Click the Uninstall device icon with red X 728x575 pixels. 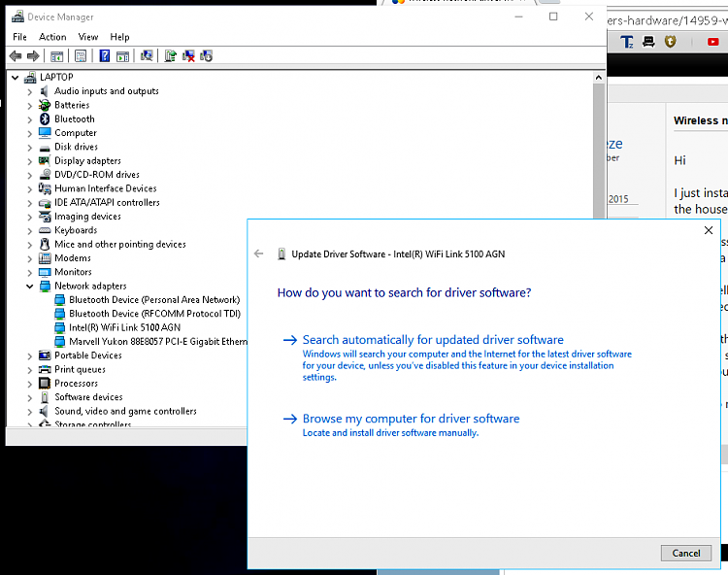click(188, 56)
